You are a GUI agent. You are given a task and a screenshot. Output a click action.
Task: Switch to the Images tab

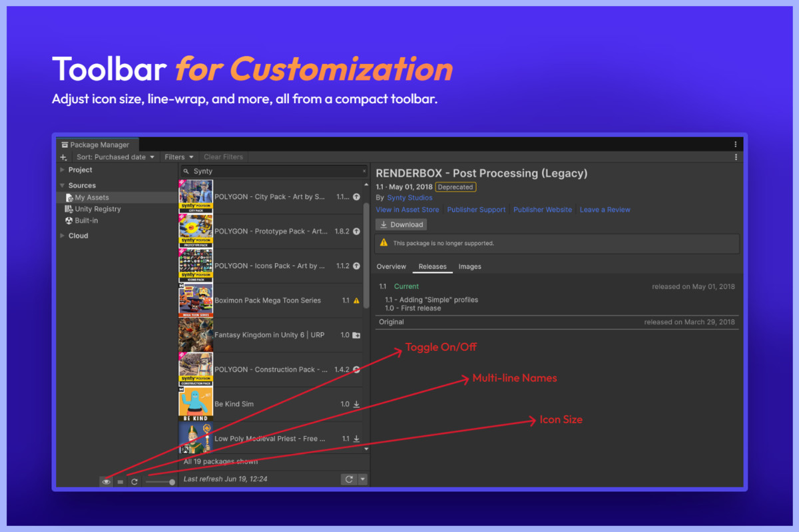(470, 266)
